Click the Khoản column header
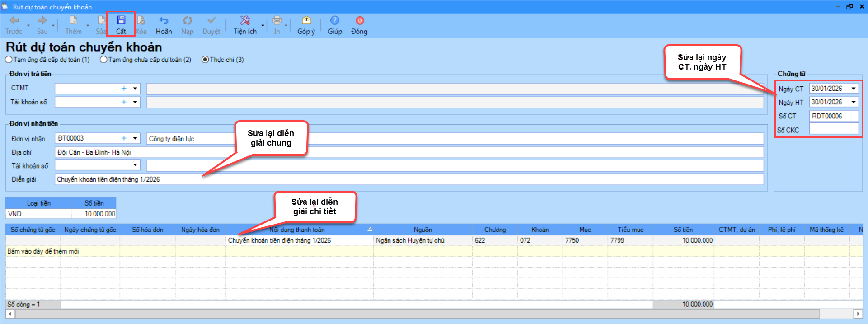Screen dimensions: 868x324 coord(540,230)
